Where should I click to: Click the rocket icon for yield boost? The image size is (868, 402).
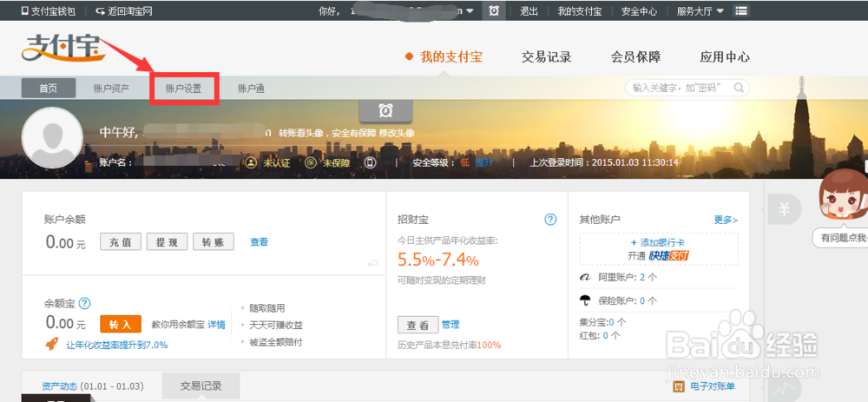(51, 345)
